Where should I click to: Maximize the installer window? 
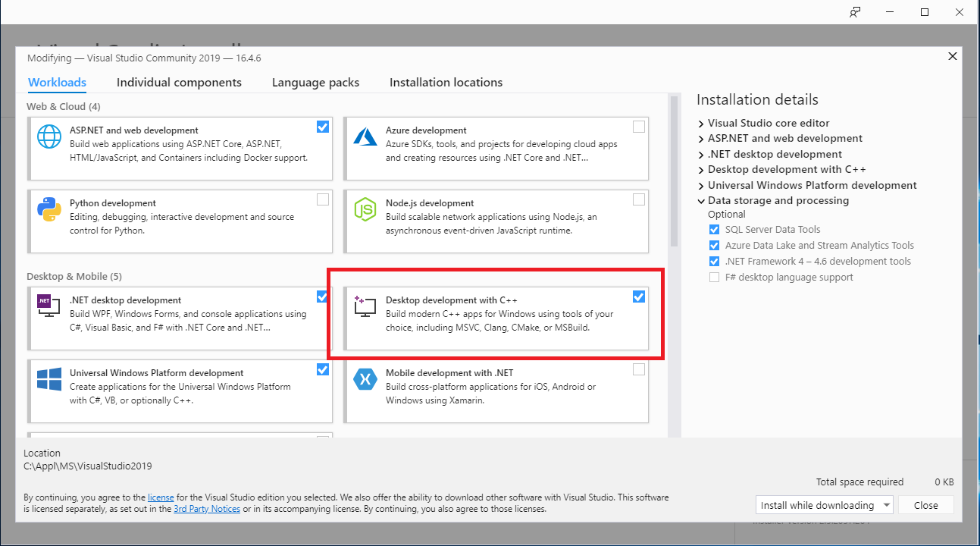click(925, 12)
